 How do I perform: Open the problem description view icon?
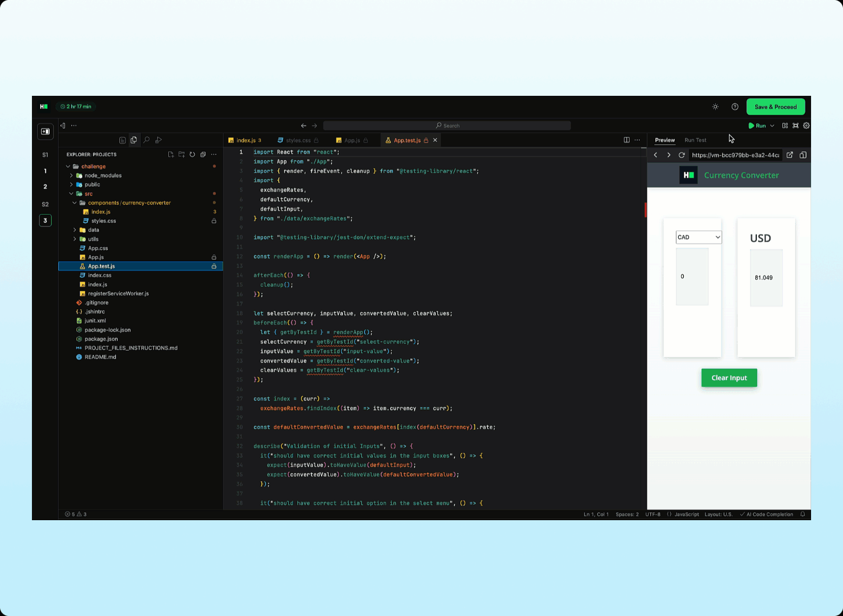[x=122, y=140]
